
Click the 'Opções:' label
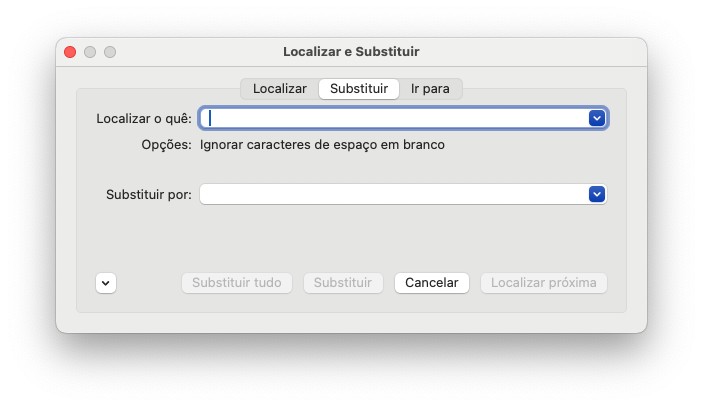pos(166,145)
